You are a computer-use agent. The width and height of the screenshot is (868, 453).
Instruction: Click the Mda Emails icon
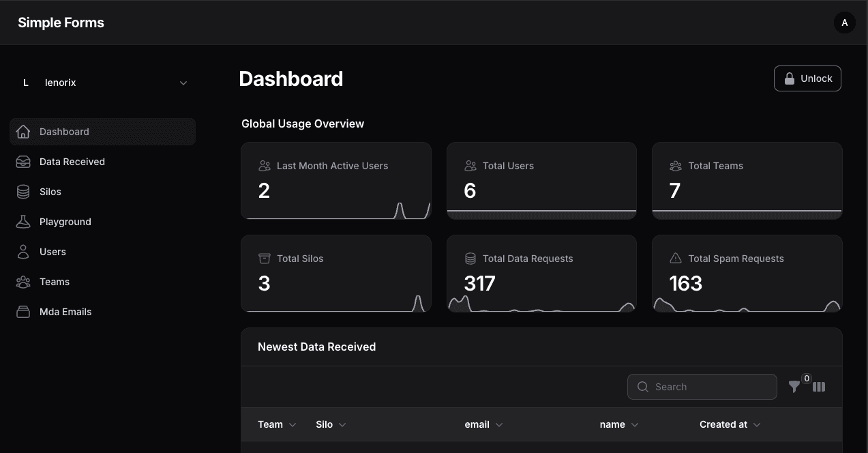click(x=23, y=312)
